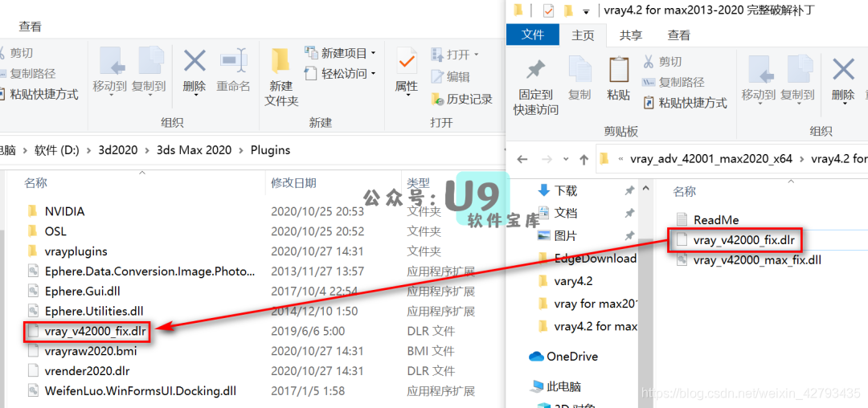Click 重命名 icon in the Plugins window
Viewport: 868px width, 408px height.
coord(233,71)
